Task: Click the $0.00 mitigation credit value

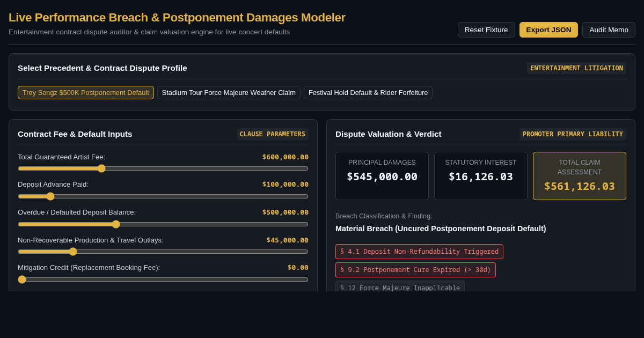Action: (x=298, y=268)
